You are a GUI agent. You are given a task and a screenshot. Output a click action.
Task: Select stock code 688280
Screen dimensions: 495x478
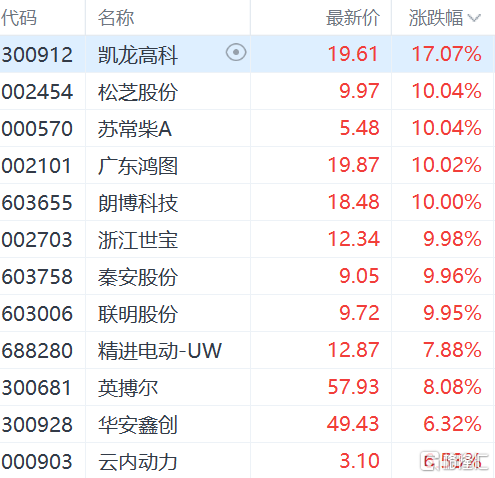click(x=37, y=351)
